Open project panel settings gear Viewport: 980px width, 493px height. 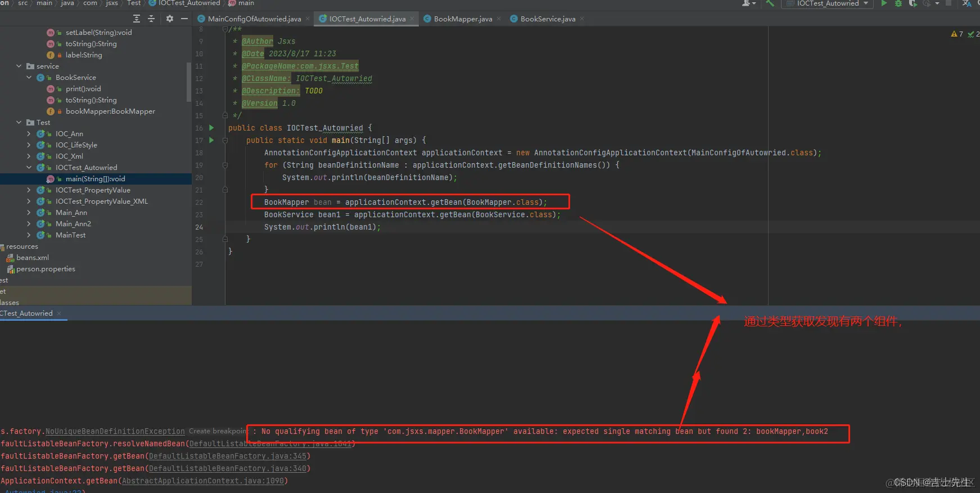[x=170, y=19]
